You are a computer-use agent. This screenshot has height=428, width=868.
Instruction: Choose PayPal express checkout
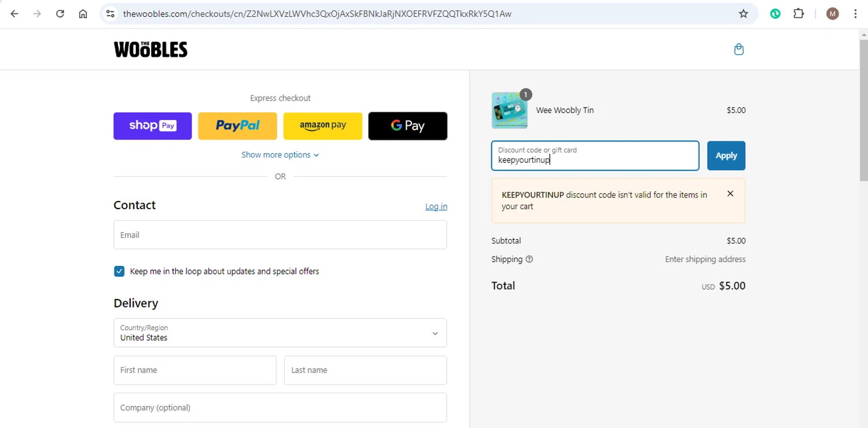(237, 126)
